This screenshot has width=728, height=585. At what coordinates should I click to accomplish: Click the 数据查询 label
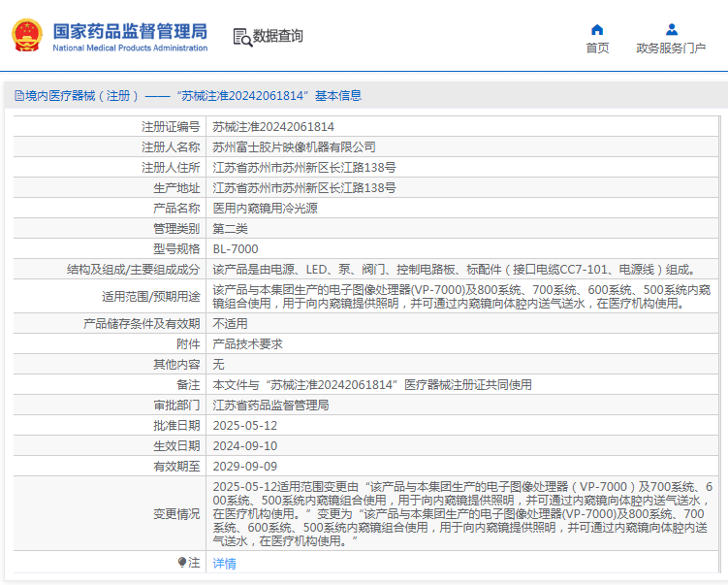click(x=278, y=37)
